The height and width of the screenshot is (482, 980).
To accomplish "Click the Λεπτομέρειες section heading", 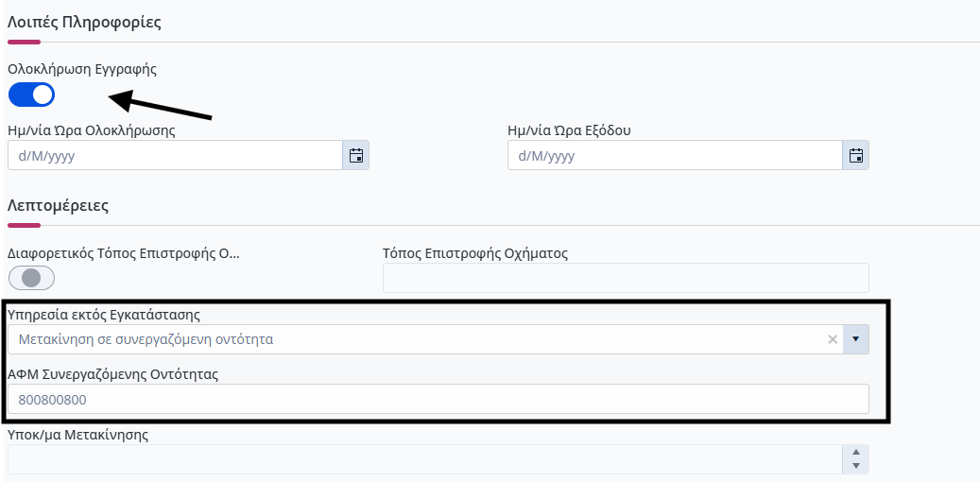I will tap(59, 206).
